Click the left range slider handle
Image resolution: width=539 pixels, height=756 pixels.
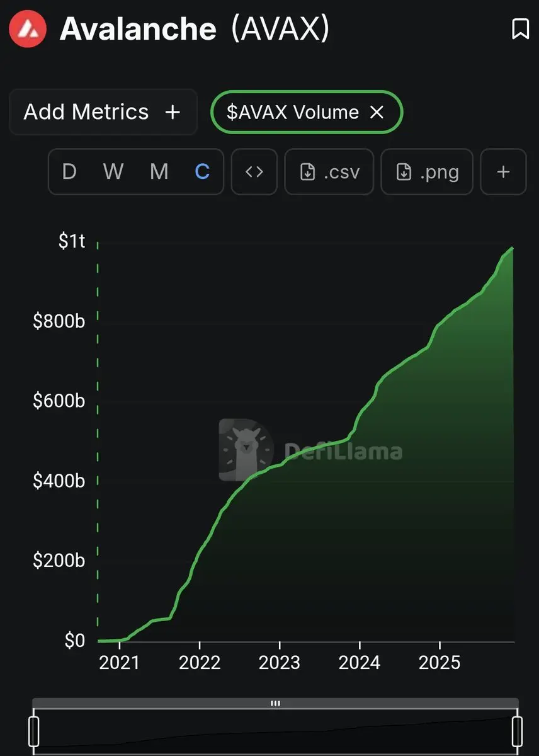tap(34, 731)
